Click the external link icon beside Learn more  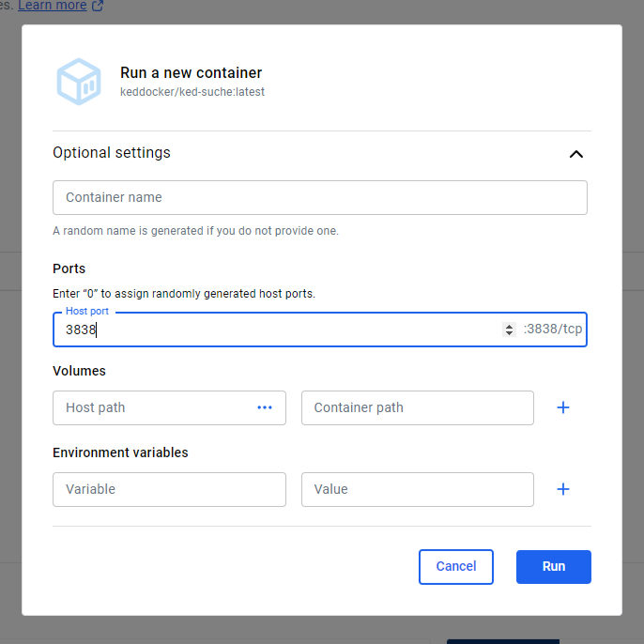98,6
